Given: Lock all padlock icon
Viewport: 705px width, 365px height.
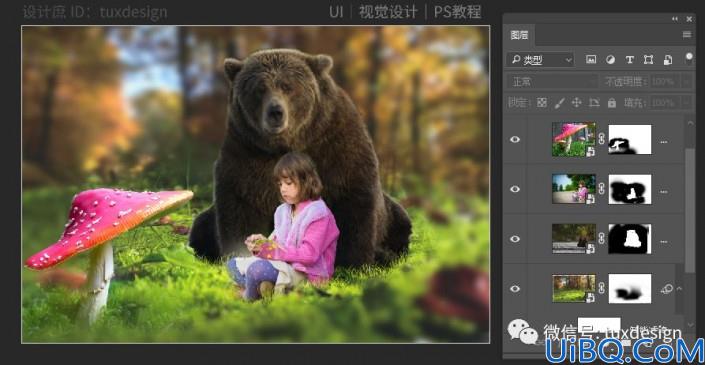Looking at the screenshot, I should [x=611, y=103].
